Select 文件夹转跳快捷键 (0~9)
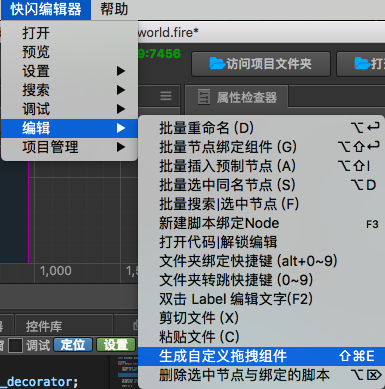The image size is (385, 389). point(262,280)
